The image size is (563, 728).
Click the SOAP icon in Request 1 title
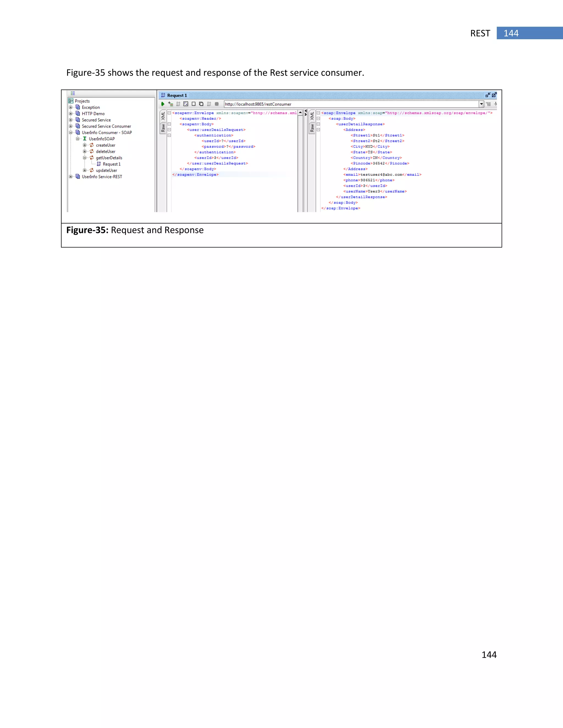click(163, 95)
